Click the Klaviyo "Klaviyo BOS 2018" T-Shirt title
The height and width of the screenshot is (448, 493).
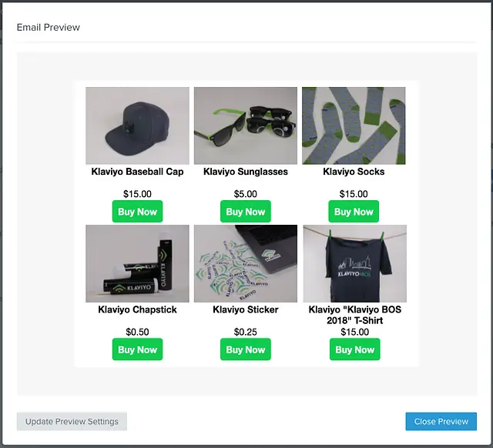point(354,315)
